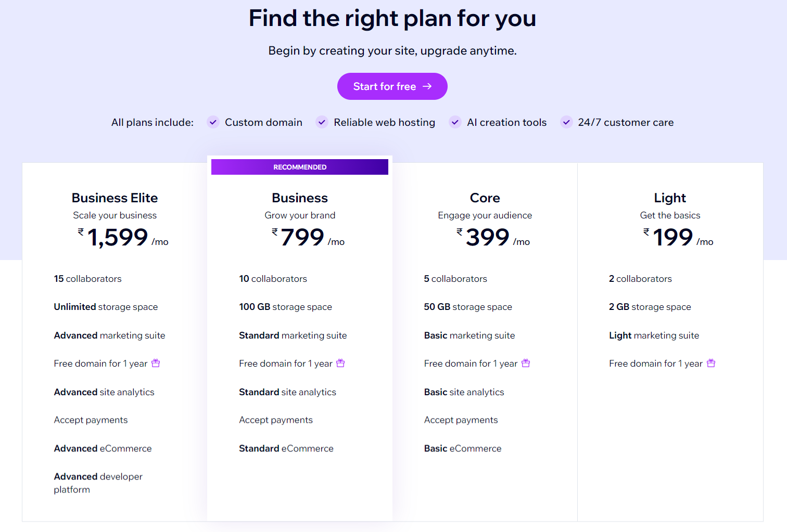This screenshot has height=532, width=787.
Task: Click Advanced developer platform in Business Elite
Action: point(98,483)
